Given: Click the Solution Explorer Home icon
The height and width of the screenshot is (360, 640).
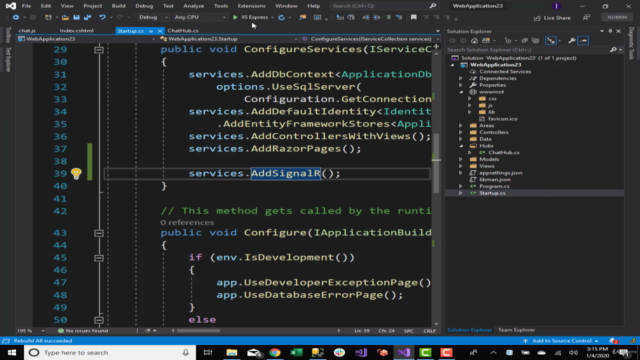Looking at the screenshot, I should [474, 40].
